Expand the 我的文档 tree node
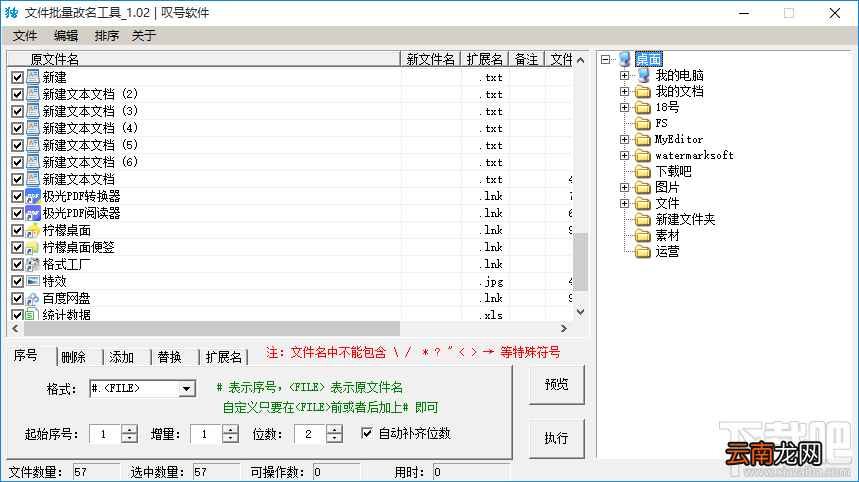Screen dimensions: 859x482 (x=624, y=91)
